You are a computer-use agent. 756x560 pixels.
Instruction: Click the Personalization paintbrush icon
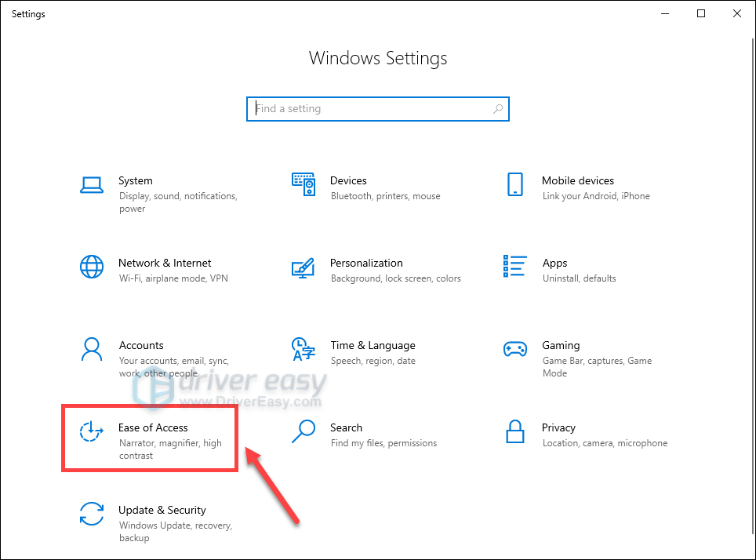[x=303, y=267]
